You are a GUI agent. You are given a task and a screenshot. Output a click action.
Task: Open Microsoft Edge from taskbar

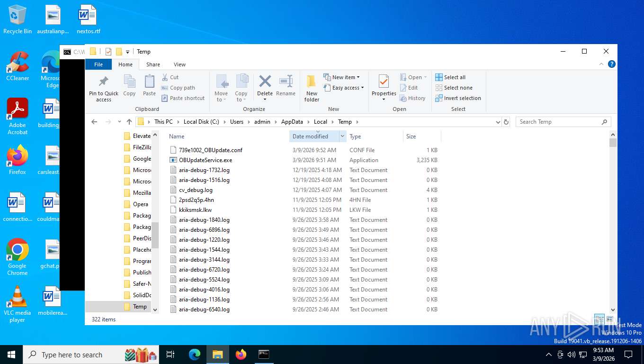pos(195,355)
